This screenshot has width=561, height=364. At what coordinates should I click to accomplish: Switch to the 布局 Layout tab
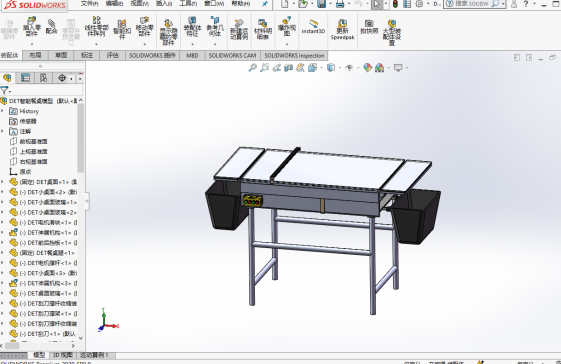[x=35, y=55]
